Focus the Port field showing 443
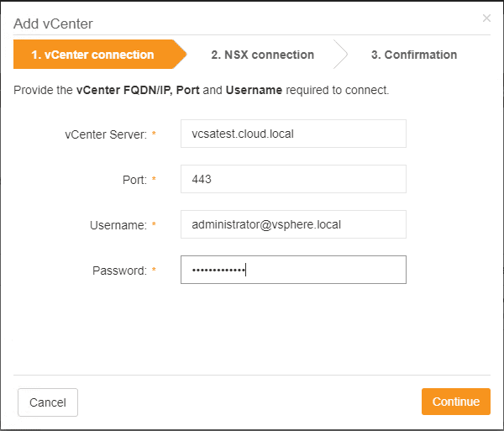This screenshot has height=431, width=504. [x=293, y=179]
